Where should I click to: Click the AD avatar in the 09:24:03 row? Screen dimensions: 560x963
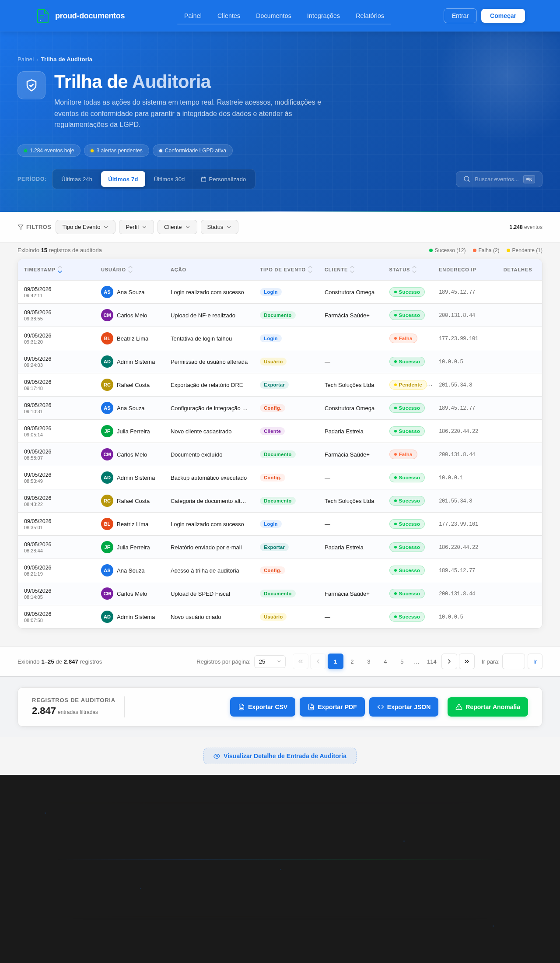click(107, 362)
